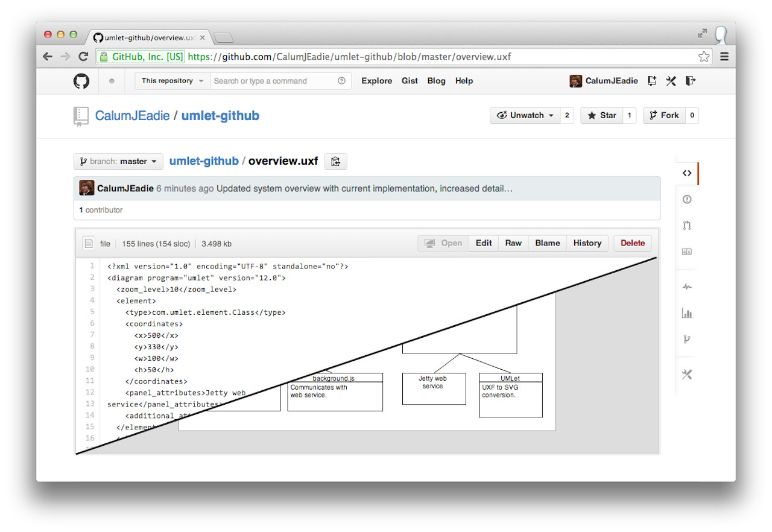Image resolution: width=772 pixels, height=532 pixels.
Task: Open the branch: master dropdown
Action: pos(119,162)
